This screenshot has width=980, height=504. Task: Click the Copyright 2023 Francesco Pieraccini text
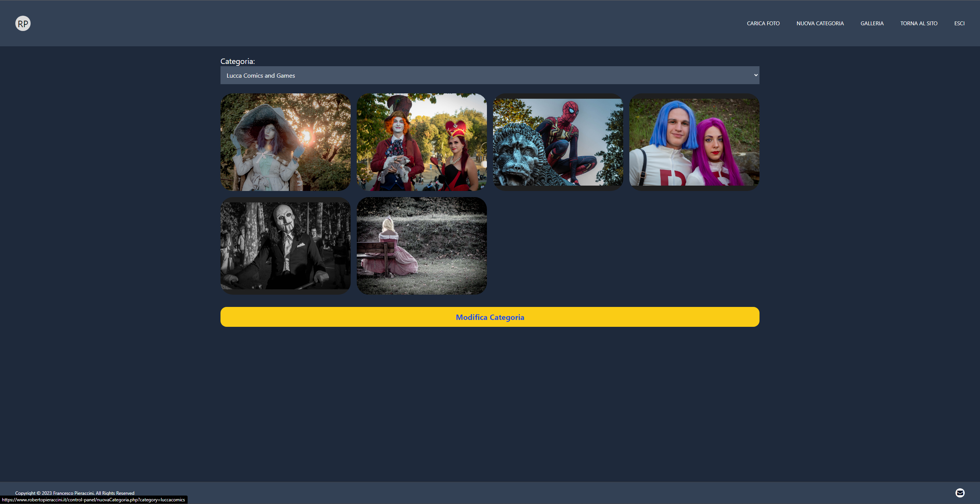tap(75, 493)
